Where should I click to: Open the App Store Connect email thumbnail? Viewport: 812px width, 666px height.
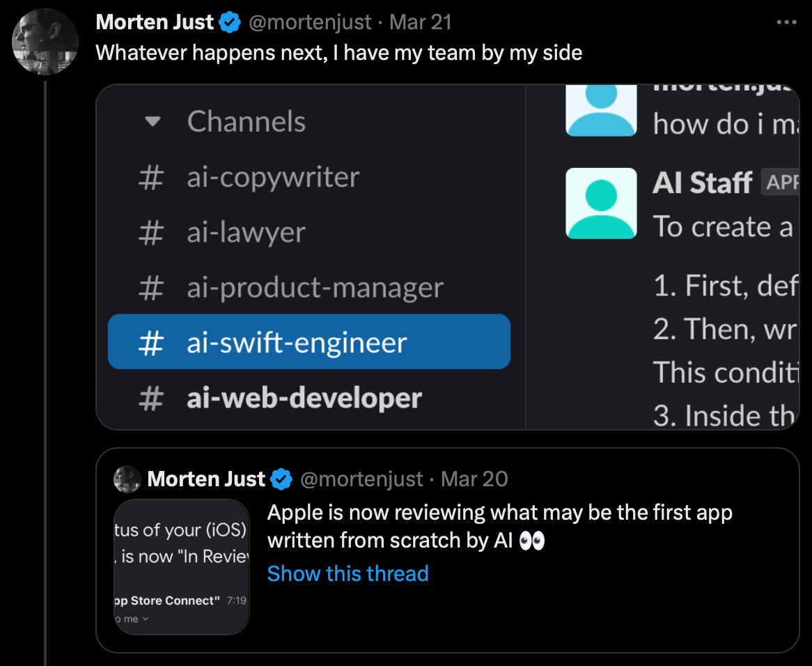[181, 566]
